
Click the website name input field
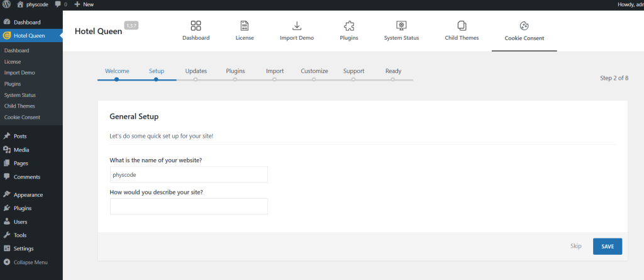pyautogui.click(x=189, y=174)
